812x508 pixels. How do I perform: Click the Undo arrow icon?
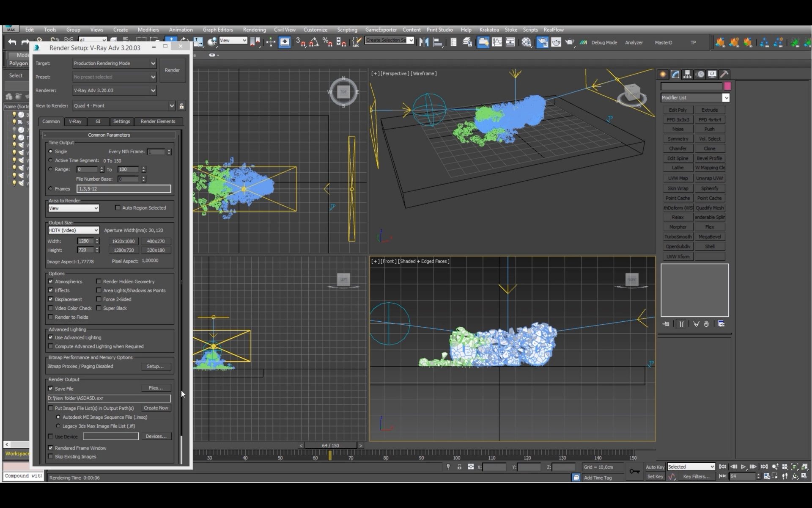point(12,42)
